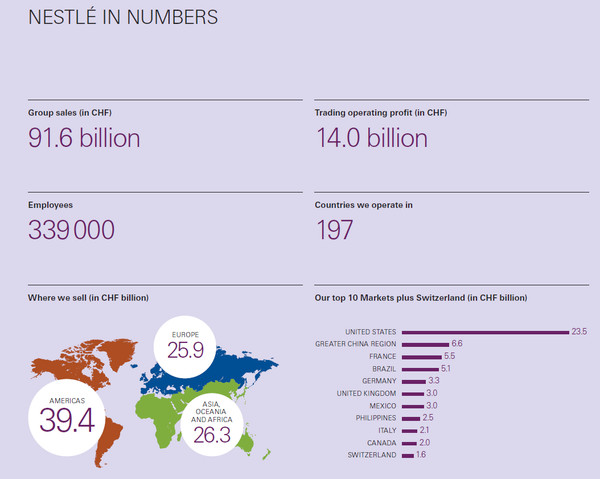
Task: Click the green Africa region on map
Action: click(159, 419)
